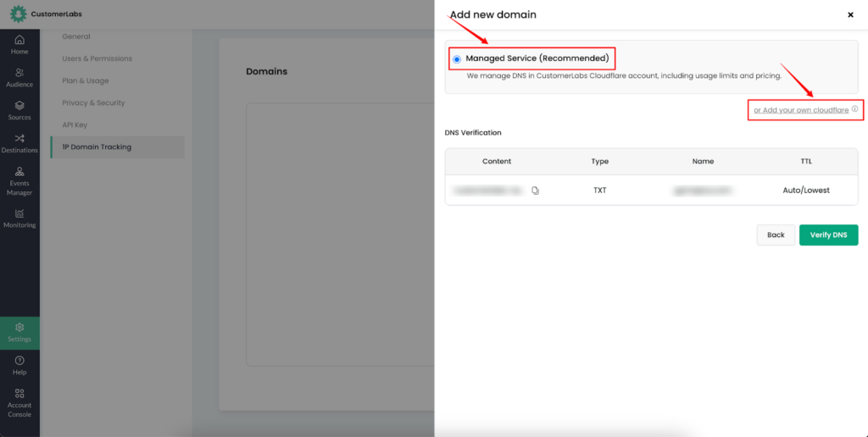Click the CustomerLabs gear logo
Image resolution: width=868 pixels, height=437 pixels.
tap(19, 14)
